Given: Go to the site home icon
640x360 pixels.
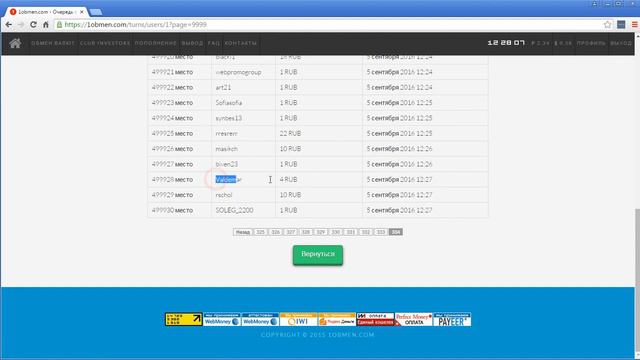Looking at the screenshot, I should pos(16,43).
